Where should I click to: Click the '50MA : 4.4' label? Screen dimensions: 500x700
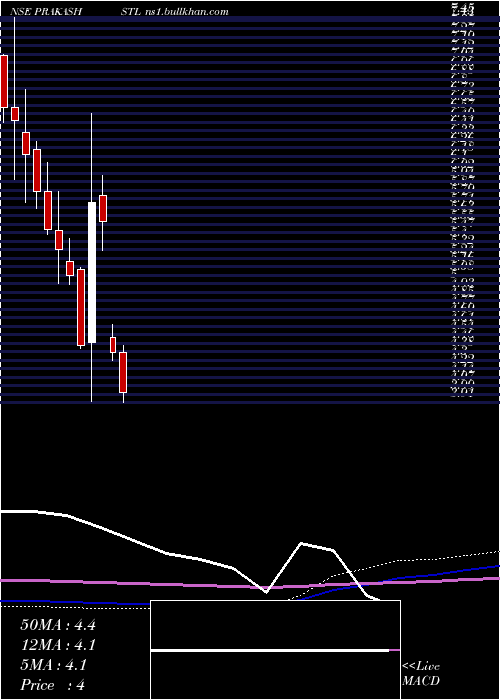(58, 625)
